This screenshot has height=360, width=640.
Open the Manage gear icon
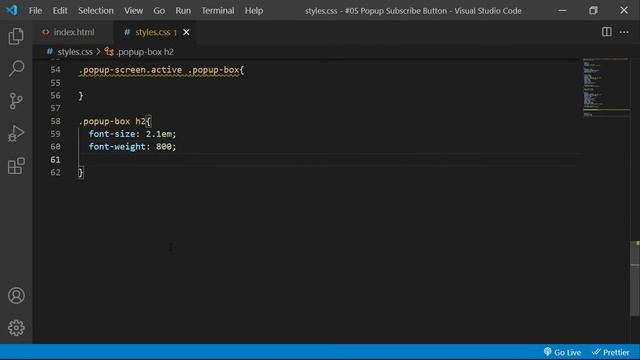[16, 328]
